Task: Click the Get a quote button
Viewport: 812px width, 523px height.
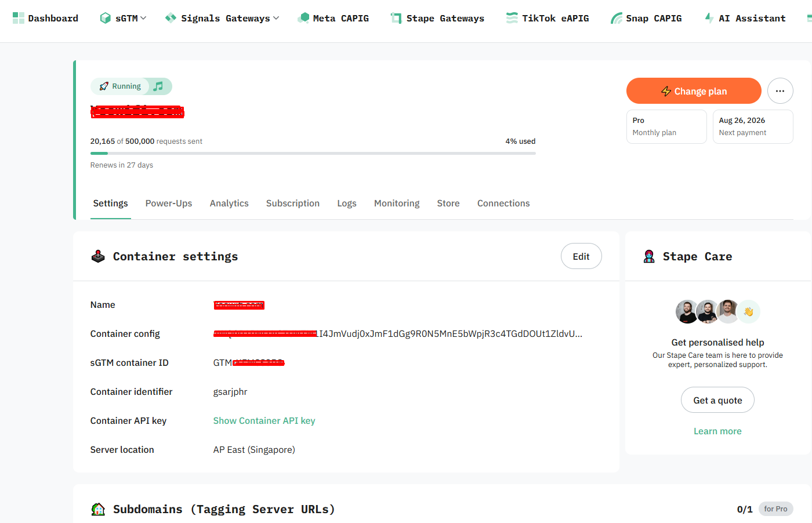Action: 717,400
